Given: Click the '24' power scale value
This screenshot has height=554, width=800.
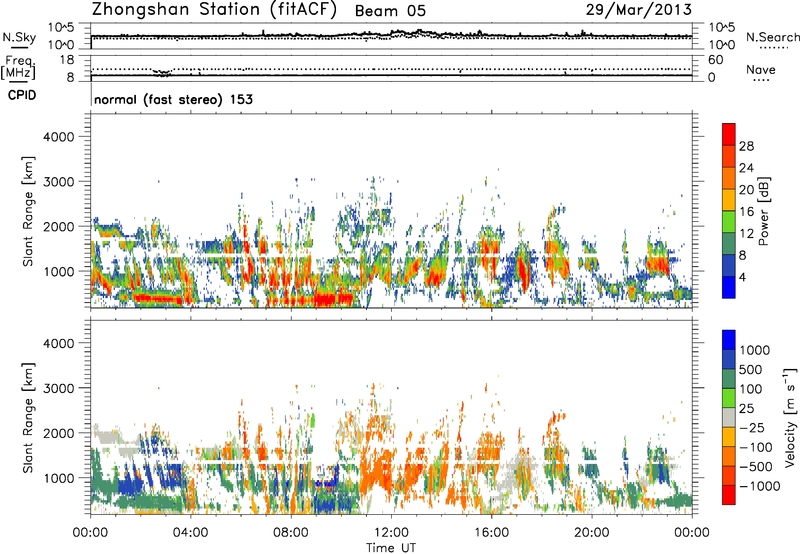Looking at the screenshot, I should (x=746, y=168).
